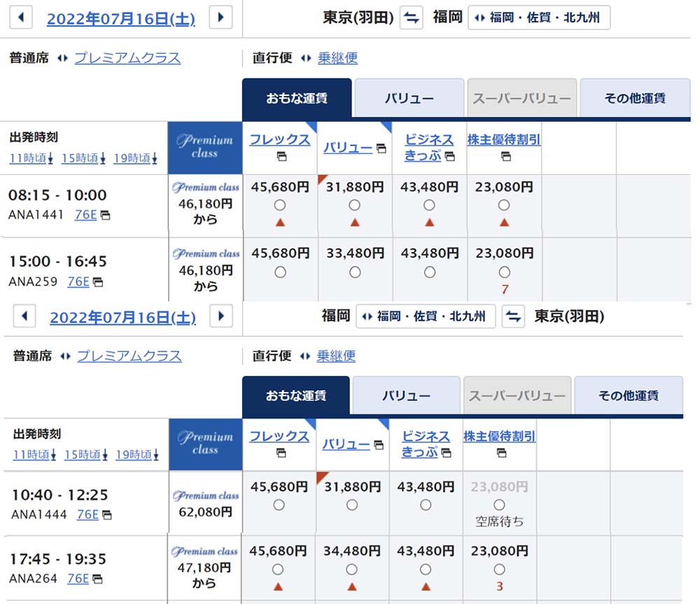The height and width of the screenshot is (604, 700).
Task: Open 76E aircraft link for ANA264
Action: [78, 579]
